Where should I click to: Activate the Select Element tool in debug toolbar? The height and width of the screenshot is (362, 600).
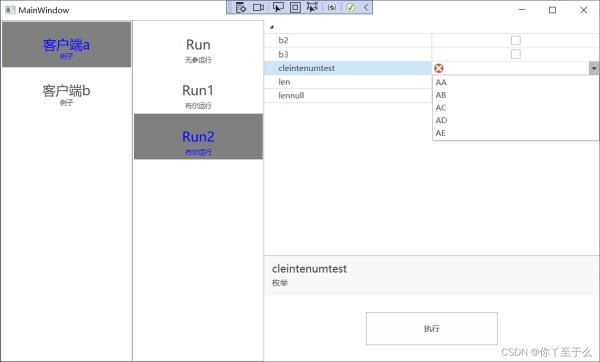278,7
